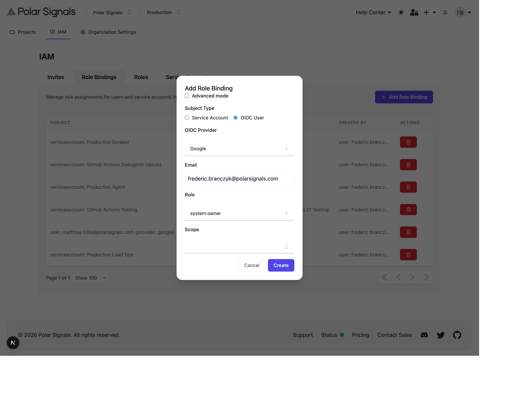Open the notifications bell
This screenshot has width=532, height=395.
coord(445,12)
